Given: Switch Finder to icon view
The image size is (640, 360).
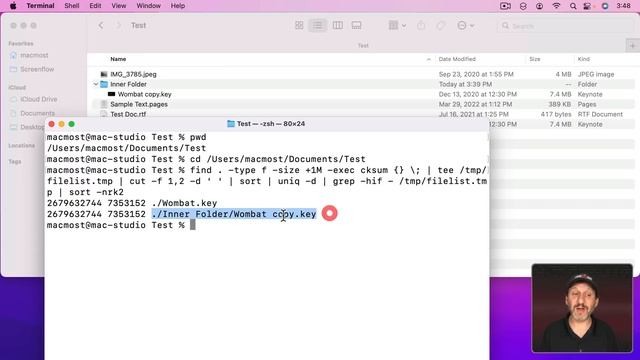Looking at the screenshot, I should (x=299, y=25).
